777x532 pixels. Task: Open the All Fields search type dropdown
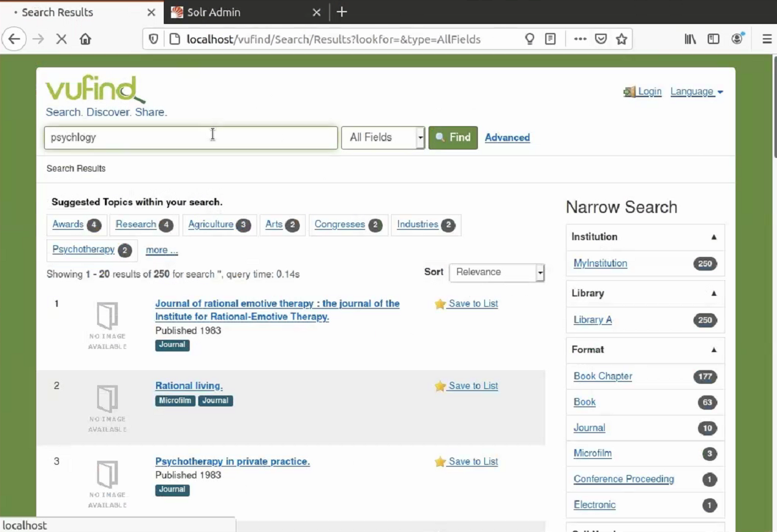point(383,137)
